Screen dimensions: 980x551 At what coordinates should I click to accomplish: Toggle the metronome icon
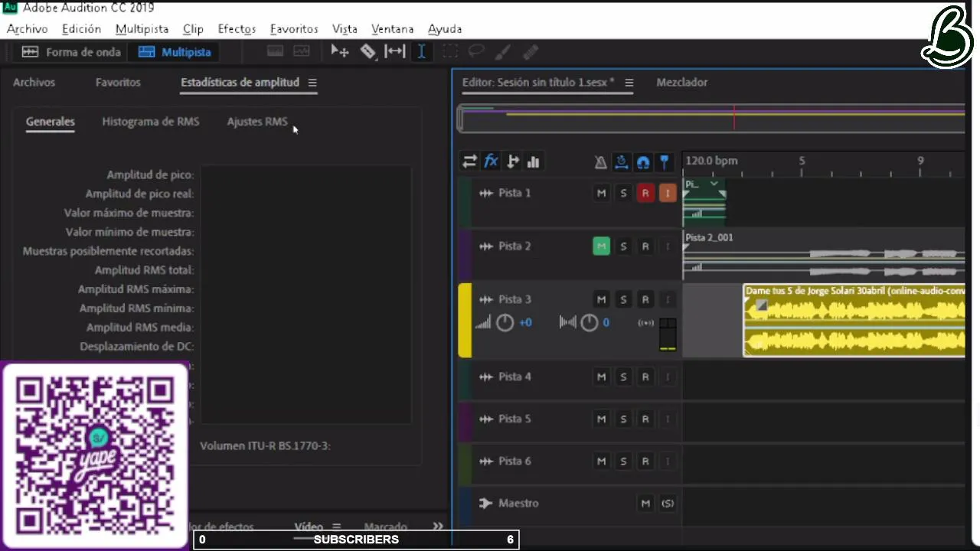[601, 161]
